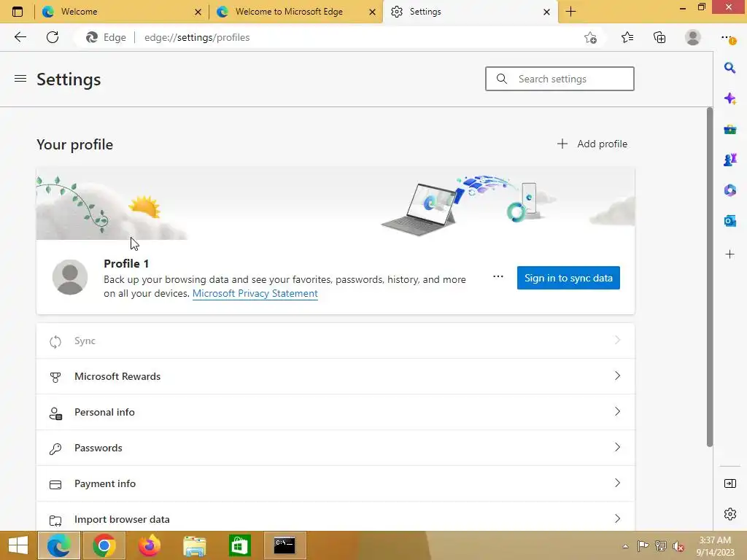This screenshot has width=747, height=560.
Task: Reload the page with the refresh icon
Action: click(x=53, y=37)
